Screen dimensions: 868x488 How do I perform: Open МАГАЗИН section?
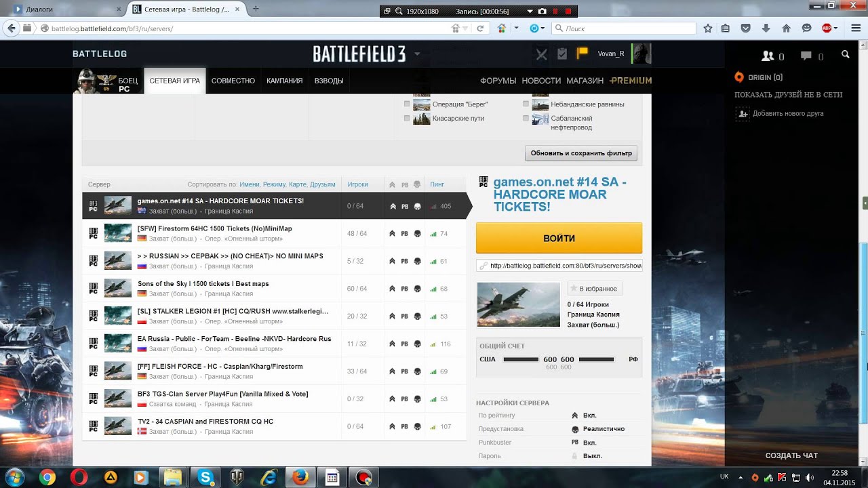(585, 81)
